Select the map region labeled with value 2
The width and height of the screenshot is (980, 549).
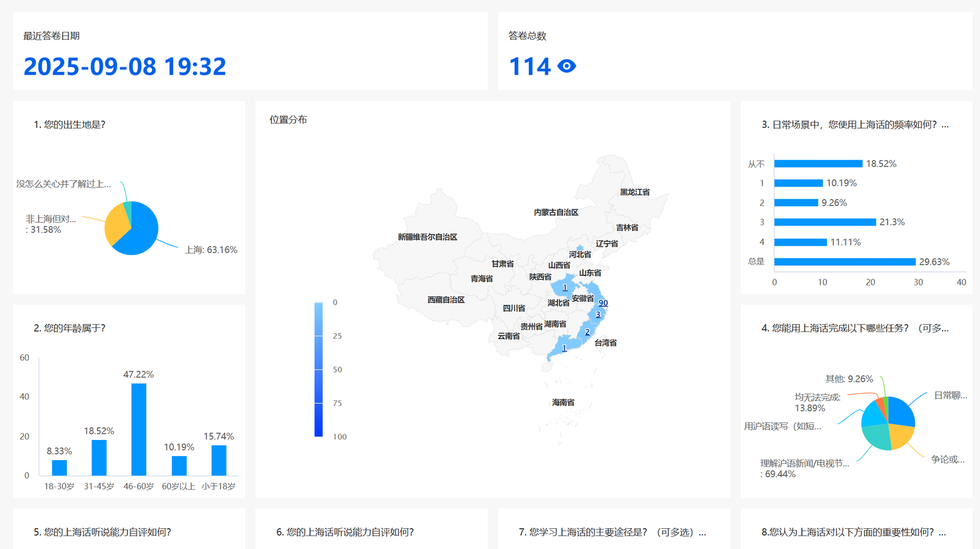pos(587,332)
